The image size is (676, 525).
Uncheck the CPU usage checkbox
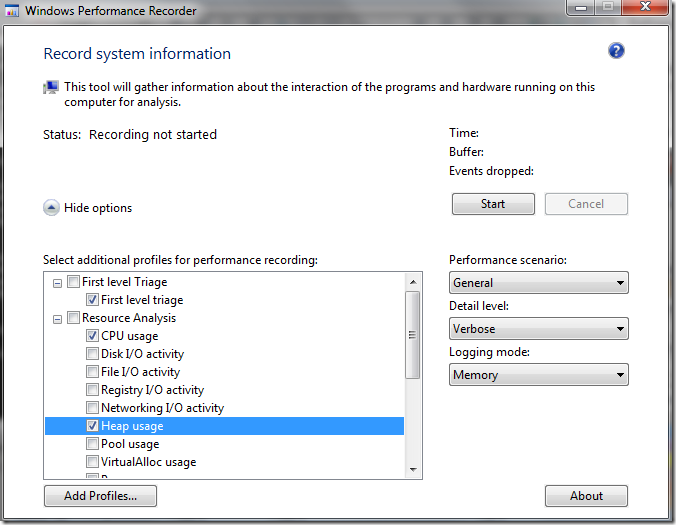[x=92, y=336]
